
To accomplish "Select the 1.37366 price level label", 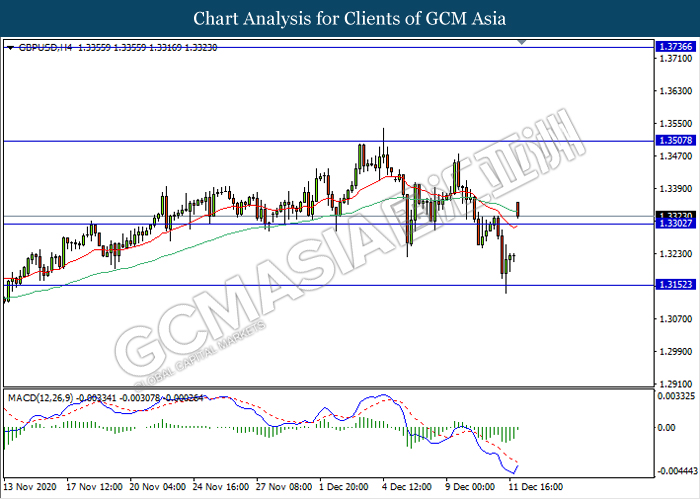I will tap(675, 46).
